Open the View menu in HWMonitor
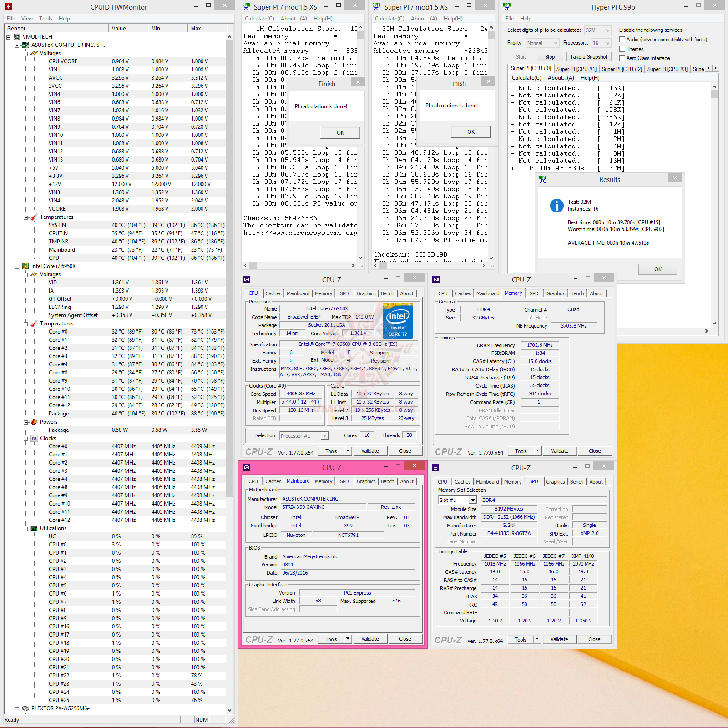Screen dimensions: 728x728 (27, 19)
